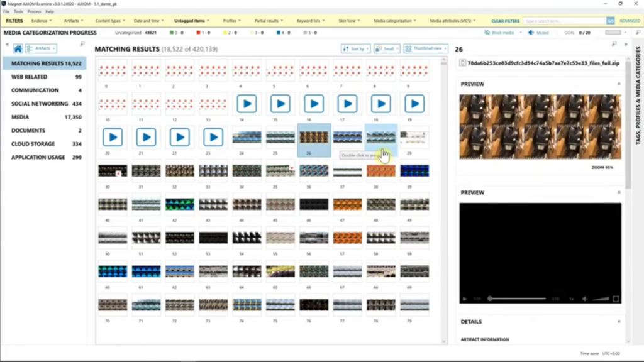
Task: Collapse the PREVIEW section using its pin toggle
Action: point(618,84)
